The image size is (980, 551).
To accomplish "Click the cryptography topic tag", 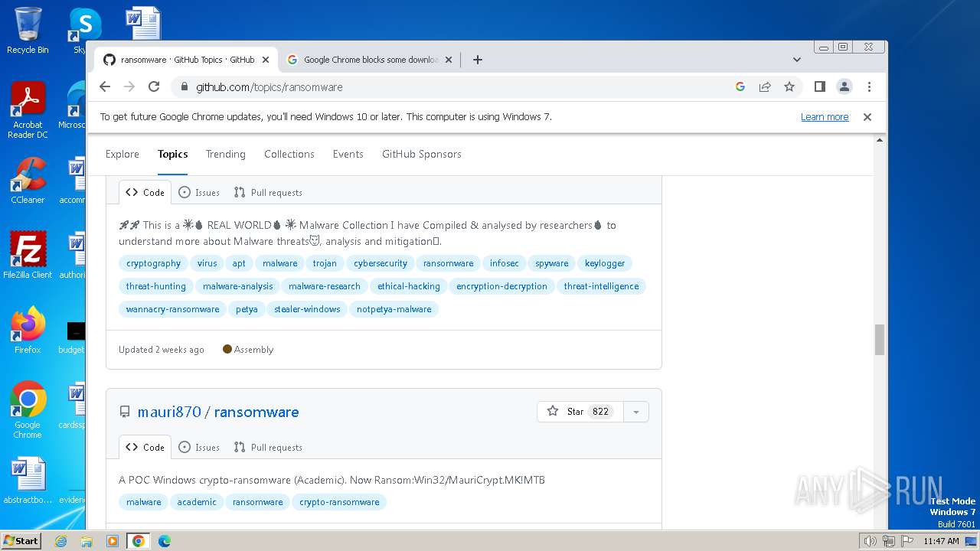I will tap(154, 263).
